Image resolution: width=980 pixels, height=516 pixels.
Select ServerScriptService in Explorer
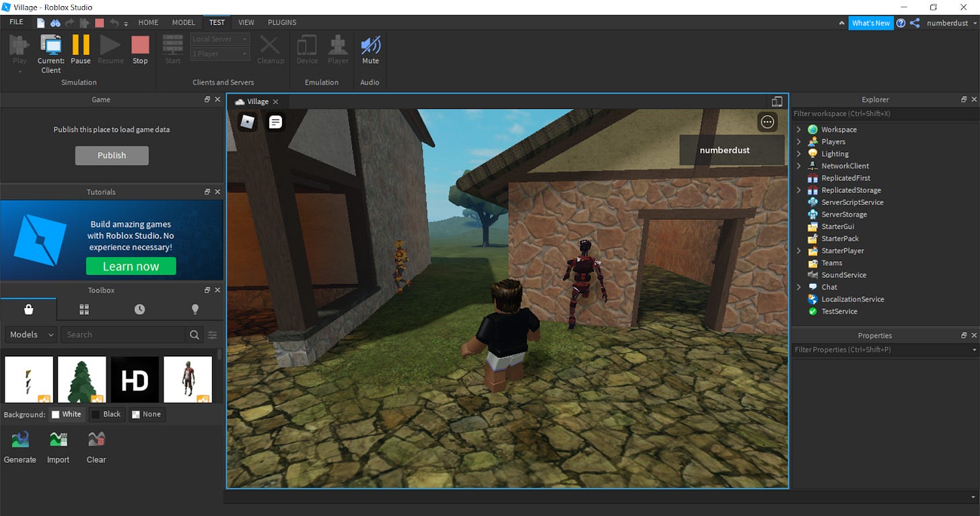point(852,202)
